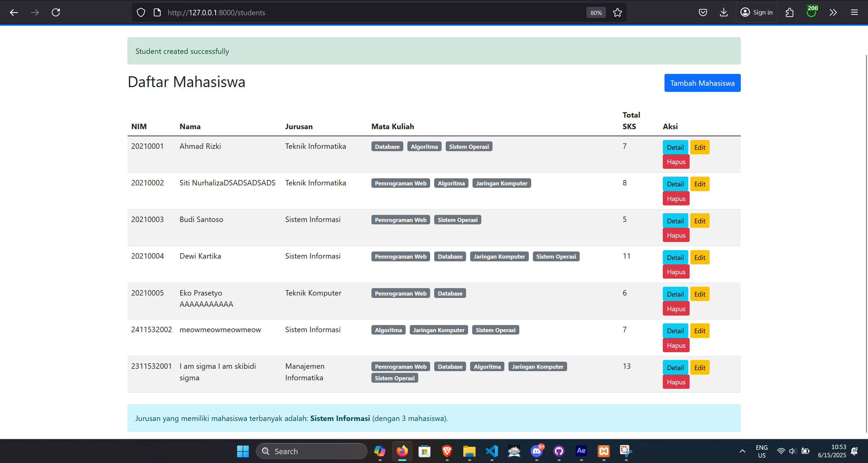This screenshot has height=463, width=868.
Task: Click Sign in account button
Action: coord(756,13)
